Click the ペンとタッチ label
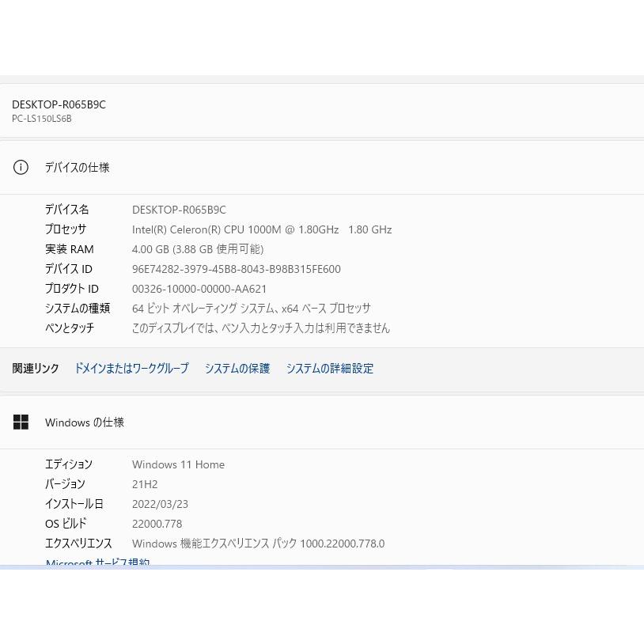This screenshot has width=644, height=644. tap(70, 328)
